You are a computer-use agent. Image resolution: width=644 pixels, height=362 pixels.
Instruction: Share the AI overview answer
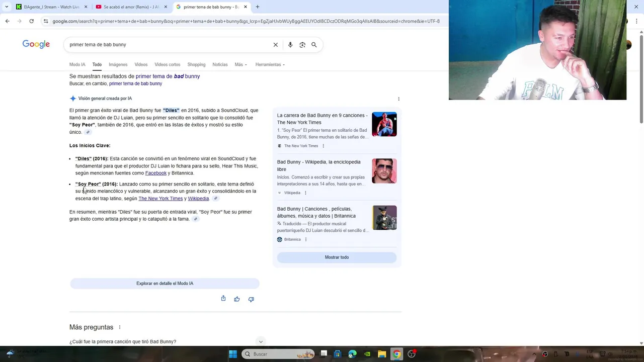[223, 299]
